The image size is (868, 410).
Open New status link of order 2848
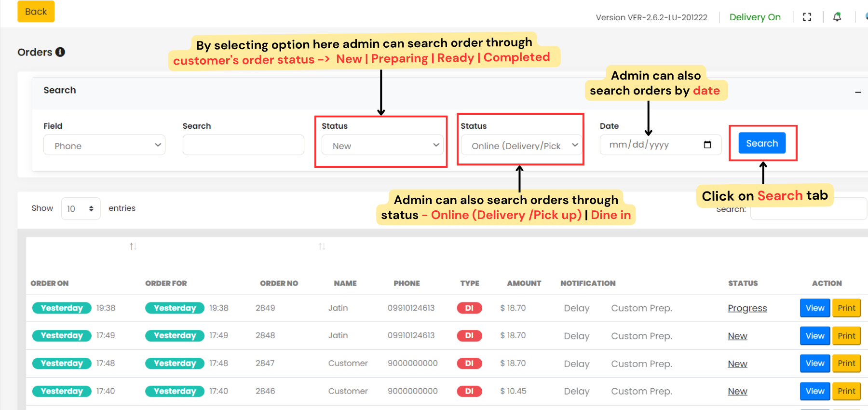738,336
